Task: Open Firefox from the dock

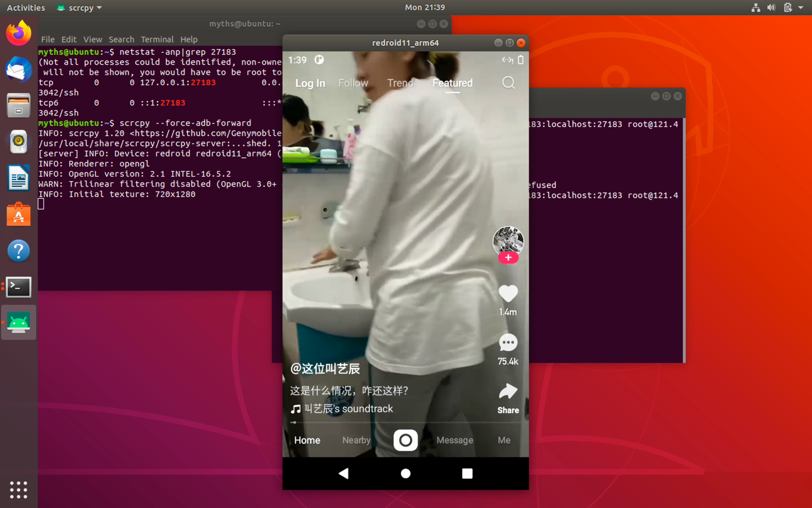Action: point(19,33)
